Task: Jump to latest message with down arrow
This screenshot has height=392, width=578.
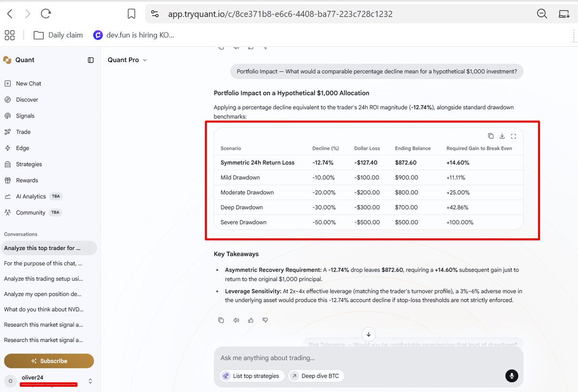Action: (x=368, y=334)
